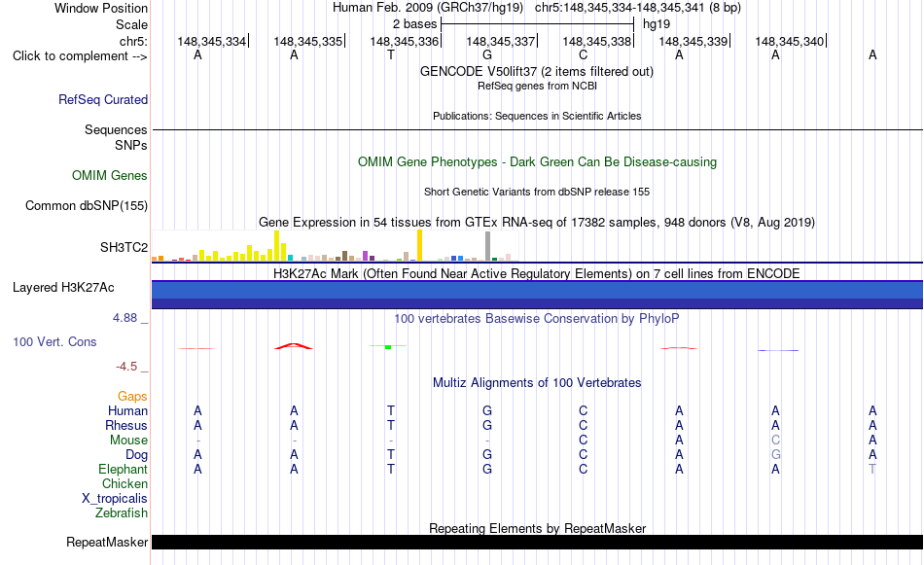The image size is (924, 565).
Task: Click the GENCODE V50lift37 track title
Action: point(537,71)
